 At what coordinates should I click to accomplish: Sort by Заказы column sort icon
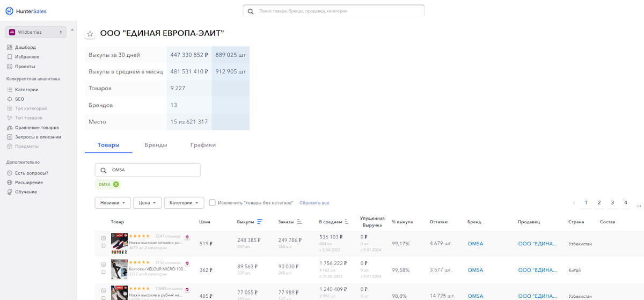[299, 221]
